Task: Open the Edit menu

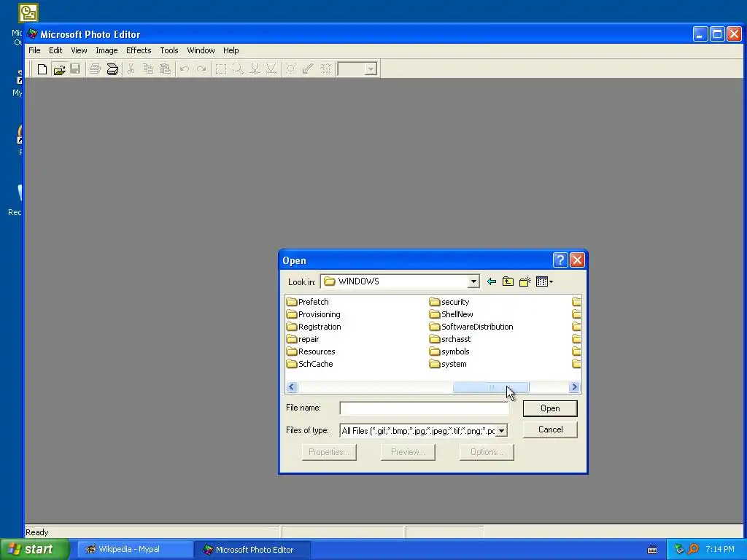Action: point(55,50)
